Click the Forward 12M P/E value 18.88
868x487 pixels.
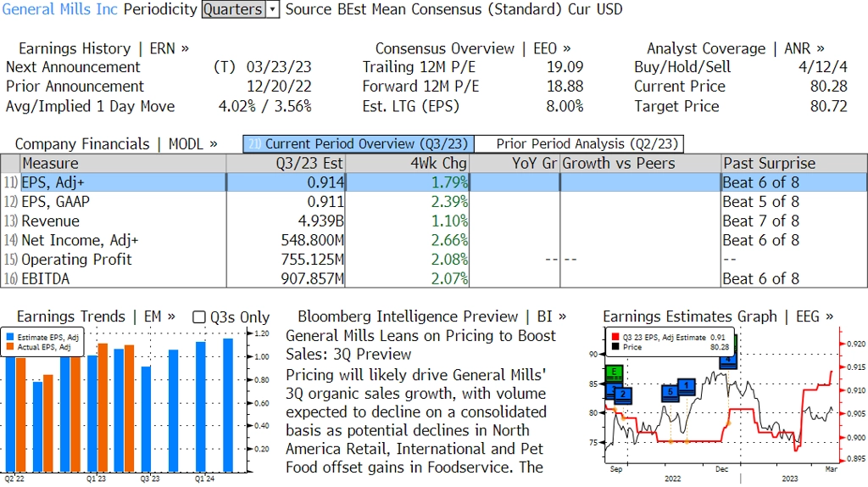(x=565, y=87)
